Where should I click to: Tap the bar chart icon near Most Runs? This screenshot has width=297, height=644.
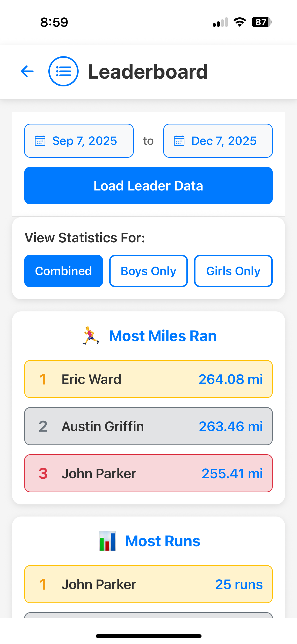click(107, 541)
